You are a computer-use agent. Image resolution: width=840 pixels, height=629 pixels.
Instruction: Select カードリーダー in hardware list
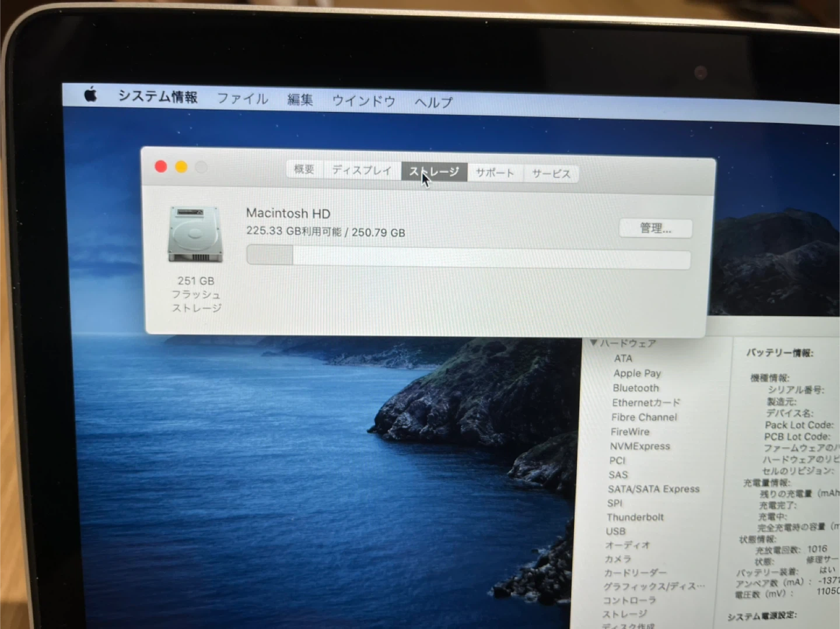coord(635,572)
